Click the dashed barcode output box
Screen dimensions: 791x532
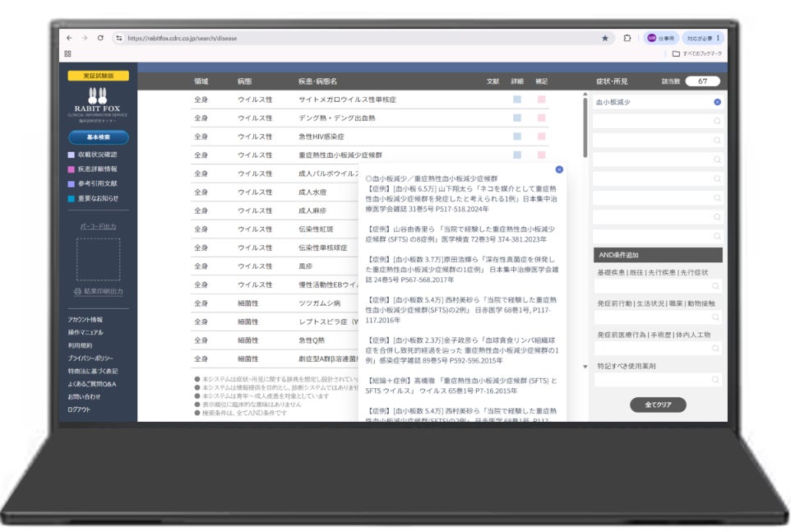pyautogui.click(x=99, y=259)
